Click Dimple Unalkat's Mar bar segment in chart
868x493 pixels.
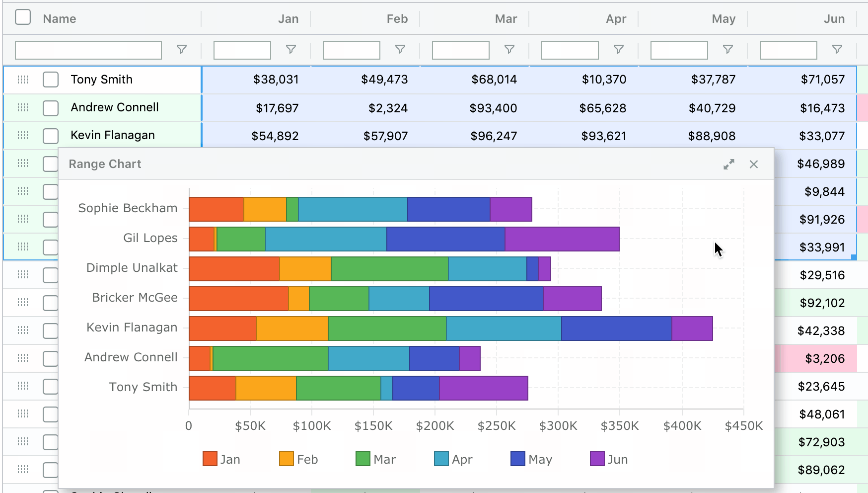point(390,269)
